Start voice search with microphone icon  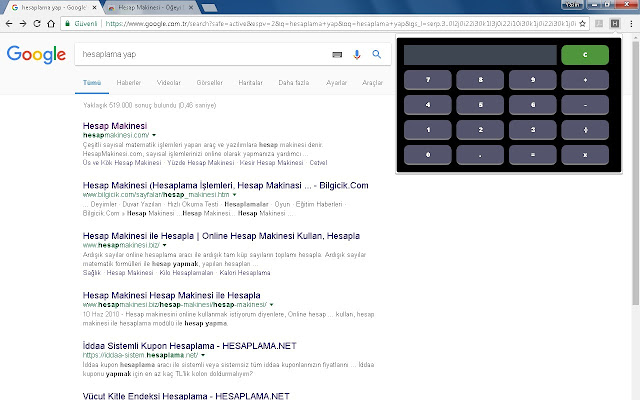(x=357, y=54)
